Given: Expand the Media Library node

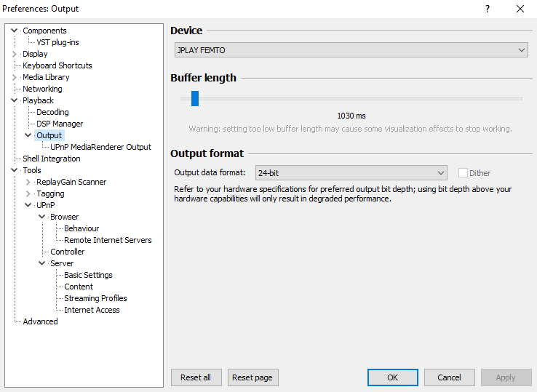Looking at the screenshot, I should coord(14,77).
